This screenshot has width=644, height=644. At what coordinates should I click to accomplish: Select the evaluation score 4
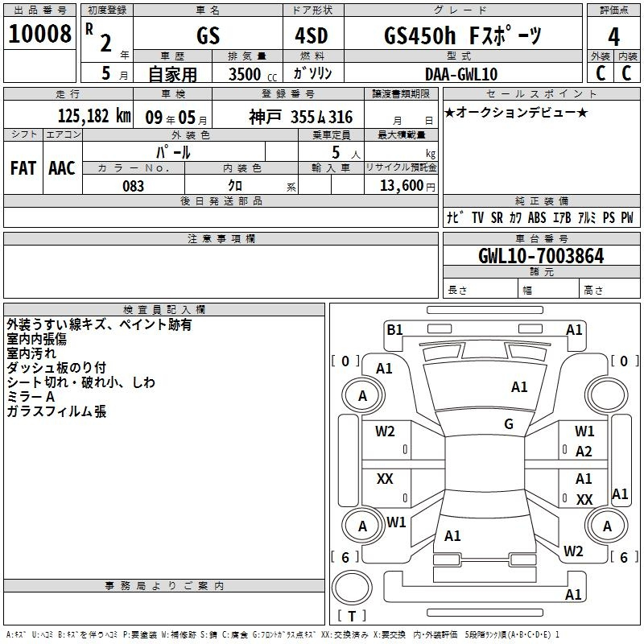click(613, 36)
